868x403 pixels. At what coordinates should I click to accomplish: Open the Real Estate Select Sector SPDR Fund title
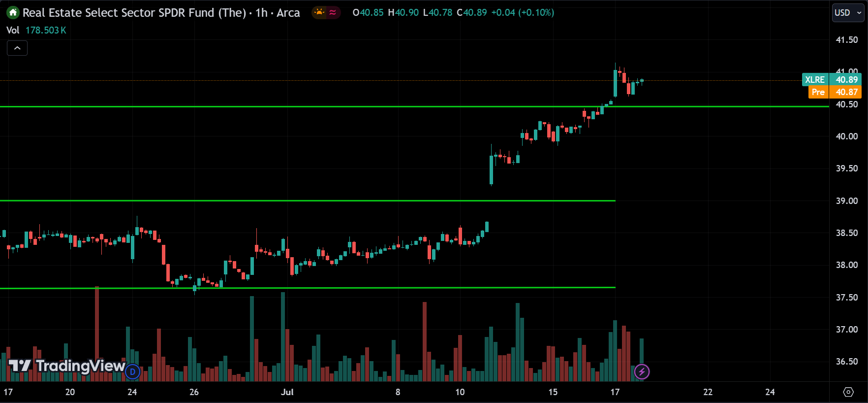point(134,13)
